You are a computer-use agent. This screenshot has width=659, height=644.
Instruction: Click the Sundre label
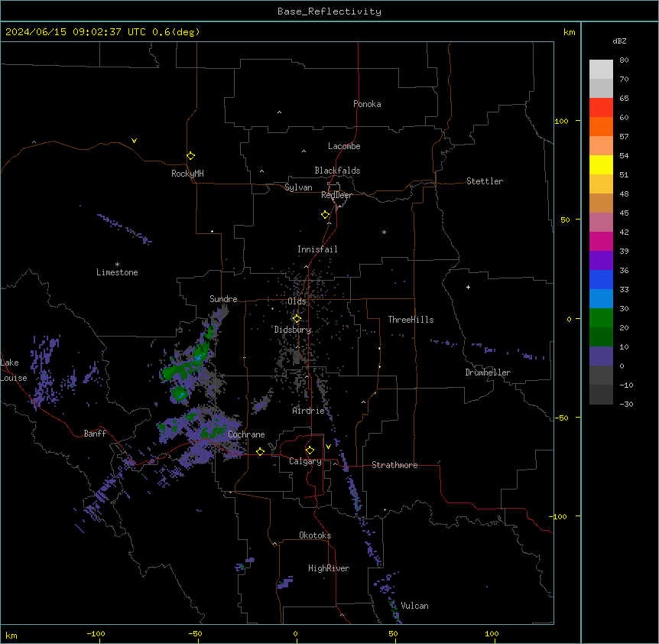tap(223, 299)
